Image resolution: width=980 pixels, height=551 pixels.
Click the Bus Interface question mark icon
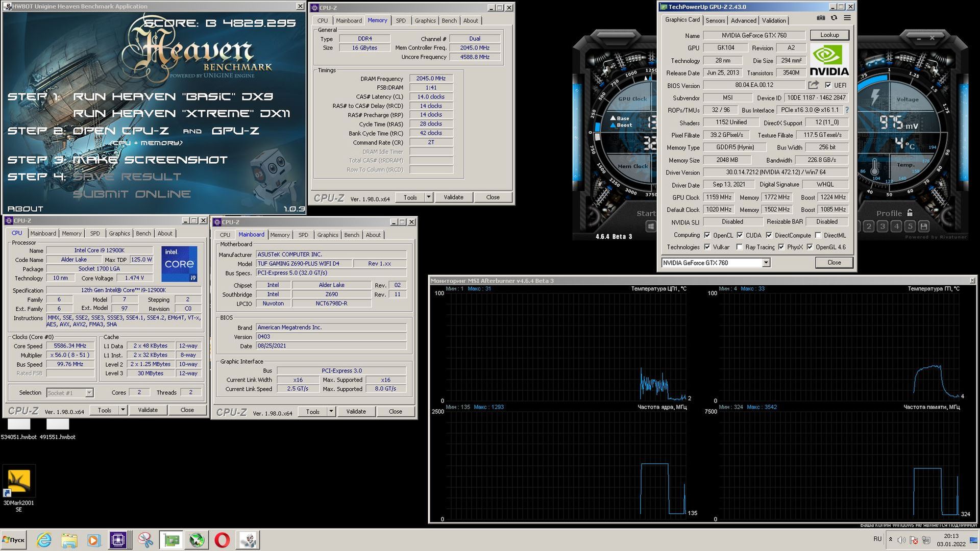click(x=847, y=110)
